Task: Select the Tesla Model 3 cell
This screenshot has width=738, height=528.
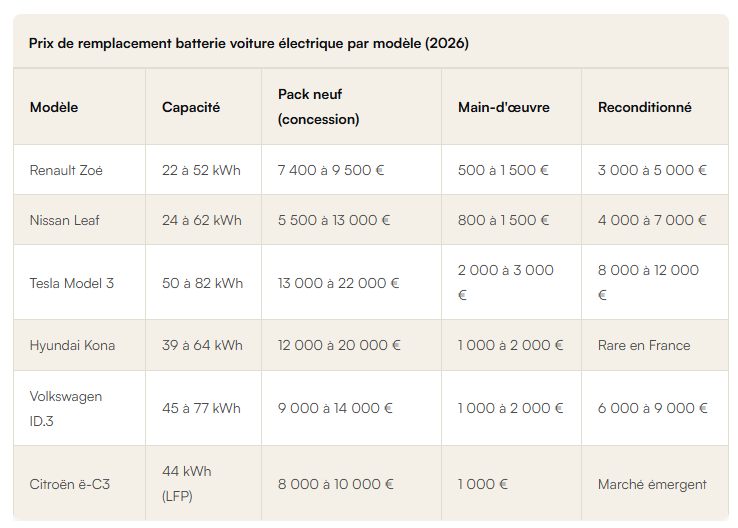Action: (72, 283)
